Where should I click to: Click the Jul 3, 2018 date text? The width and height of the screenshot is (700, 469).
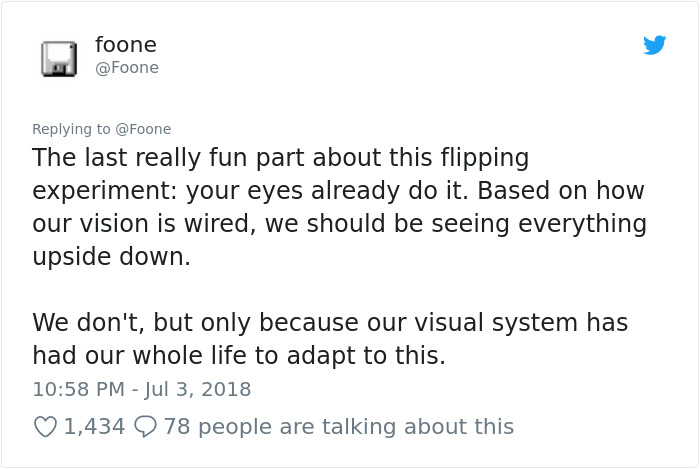pyautogui.click(x=200, y=389)
